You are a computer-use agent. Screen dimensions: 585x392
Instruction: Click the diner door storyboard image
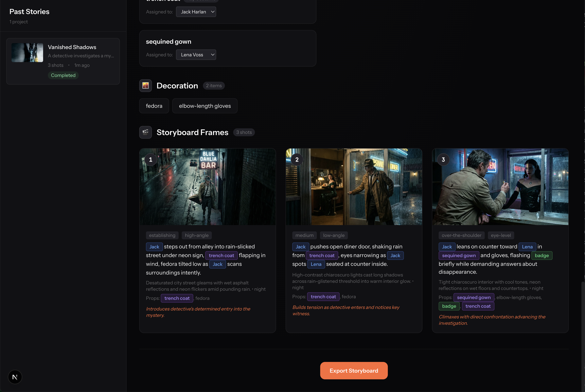tap(354, 190)
